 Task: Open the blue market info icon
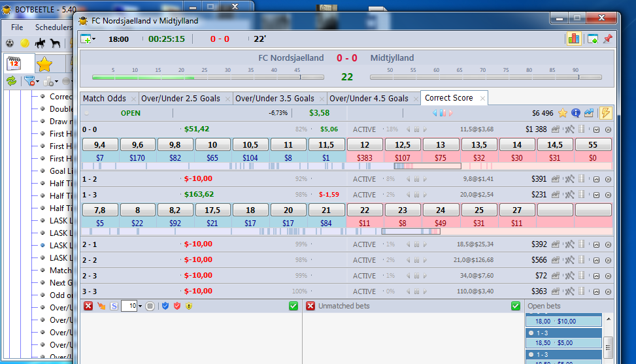[x=576, y=113]
